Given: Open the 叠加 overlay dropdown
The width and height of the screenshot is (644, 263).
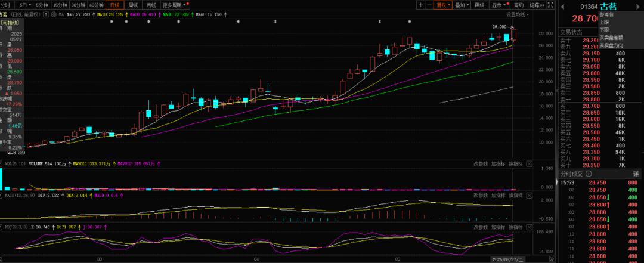Looking at the screenshot, I should (462, 5).
